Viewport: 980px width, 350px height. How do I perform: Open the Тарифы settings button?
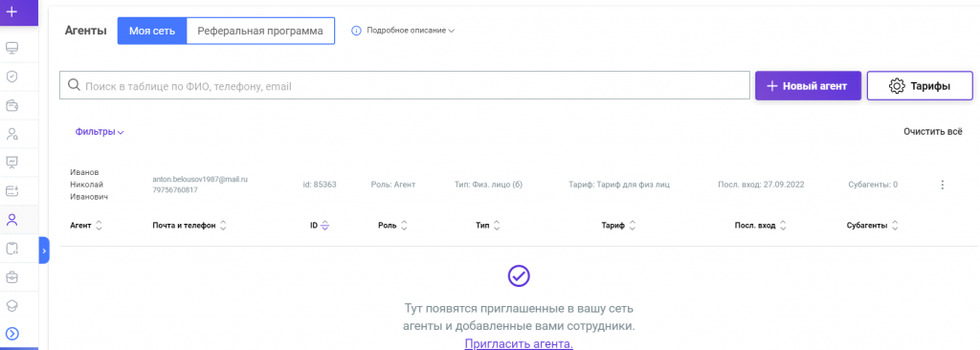[x=920, y=86]
